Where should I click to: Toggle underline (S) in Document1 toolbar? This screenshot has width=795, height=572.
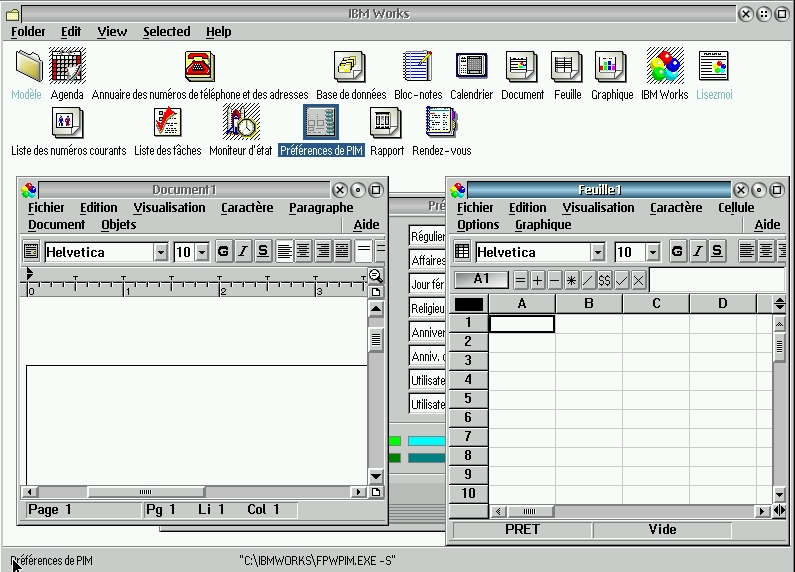[263, 252]
